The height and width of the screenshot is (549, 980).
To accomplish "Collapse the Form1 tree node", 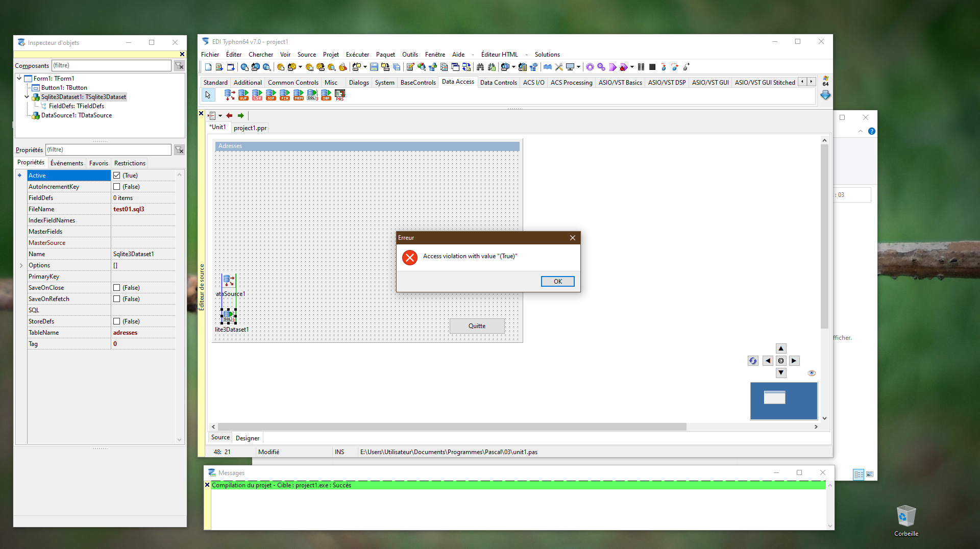I will click(x=19, y=79).
